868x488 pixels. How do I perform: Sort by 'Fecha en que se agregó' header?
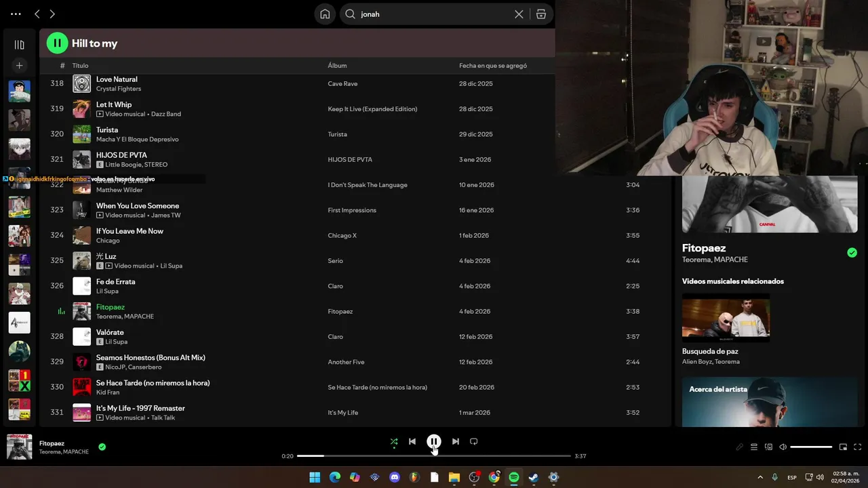click(x=493, y=66)
